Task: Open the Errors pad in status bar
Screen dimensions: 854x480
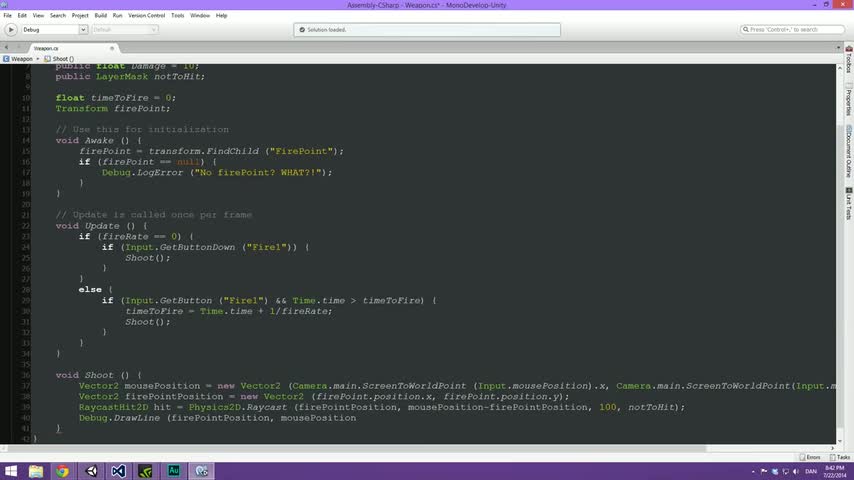Action: (x=810, y=457)
